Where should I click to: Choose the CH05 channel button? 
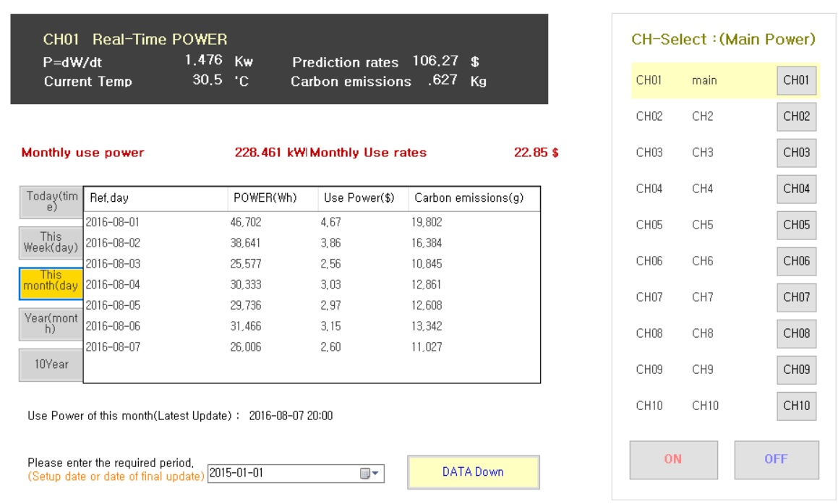796,225
